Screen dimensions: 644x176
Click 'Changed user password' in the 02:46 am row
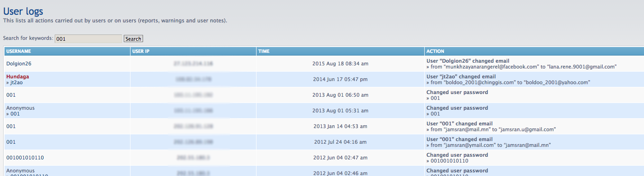(457, 171)
